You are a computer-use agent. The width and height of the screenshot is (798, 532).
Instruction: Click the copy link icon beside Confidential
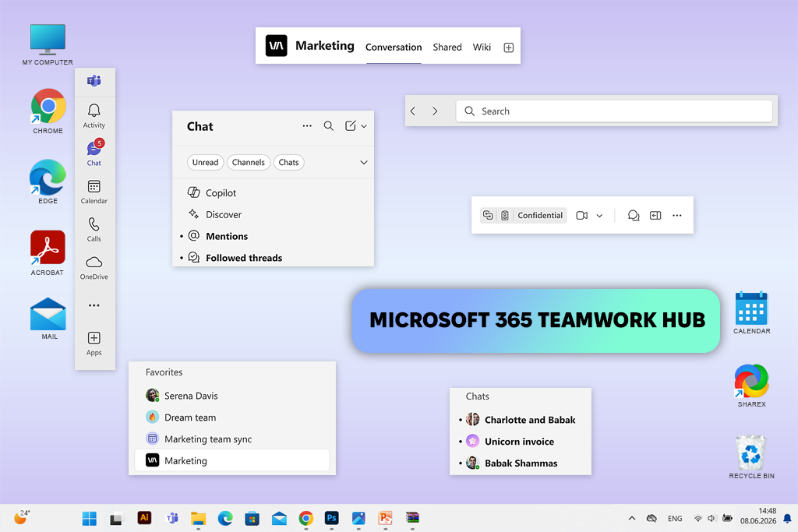(x=488, y=215)
